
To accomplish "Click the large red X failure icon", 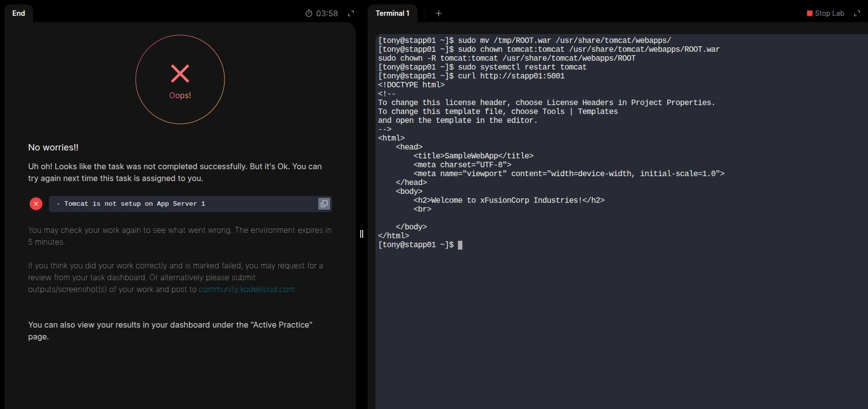I will pos(180,74).
